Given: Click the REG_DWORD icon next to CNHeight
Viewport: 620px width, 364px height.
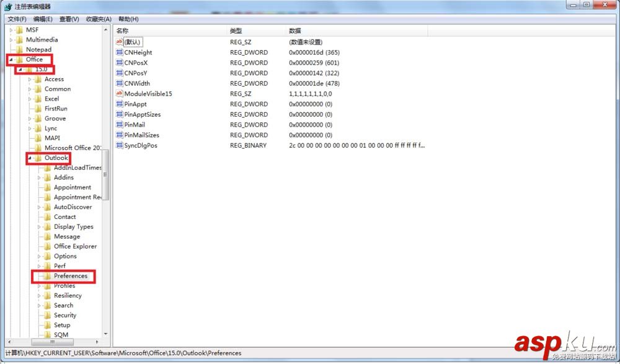Looking at the screenshot, I should tap(119, 52).
